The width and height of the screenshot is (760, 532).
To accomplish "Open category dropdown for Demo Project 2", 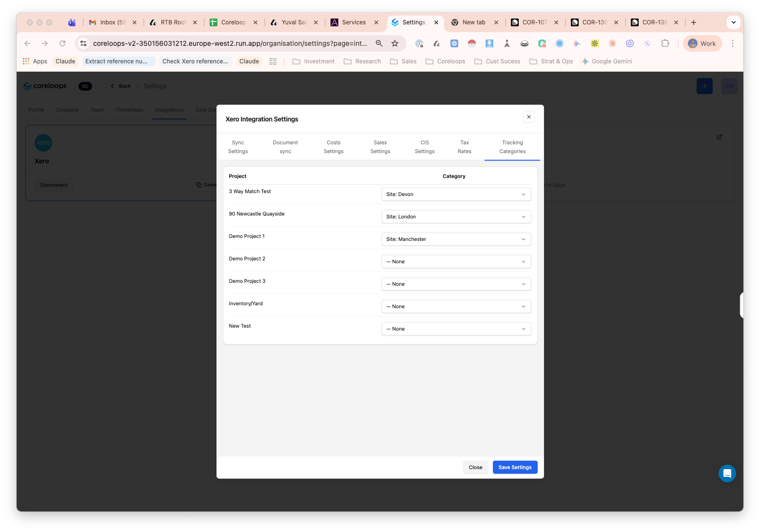I will (x=456, y=261).
